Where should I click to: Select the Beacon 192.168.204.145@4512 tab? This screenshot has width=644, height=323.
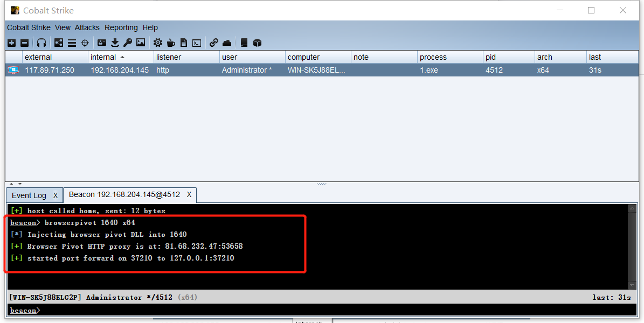(124, 194)
